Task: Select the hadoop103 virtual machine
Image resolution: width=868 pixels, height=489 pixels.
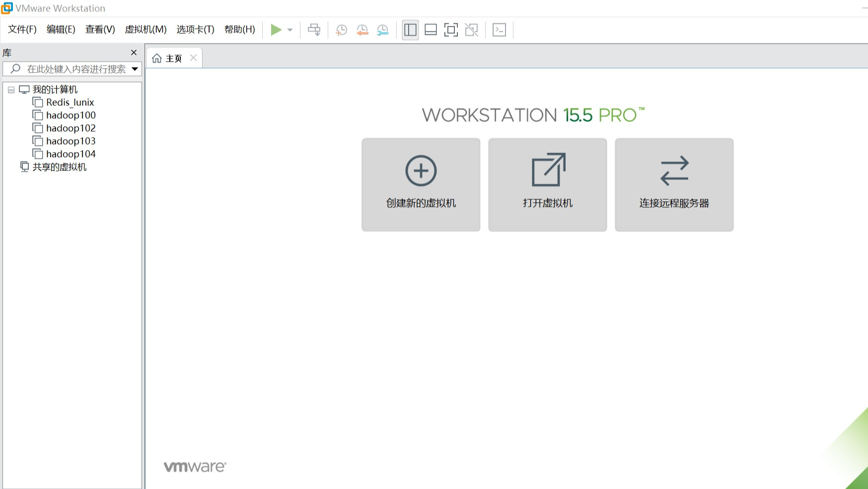Action: tap(71, 141)
